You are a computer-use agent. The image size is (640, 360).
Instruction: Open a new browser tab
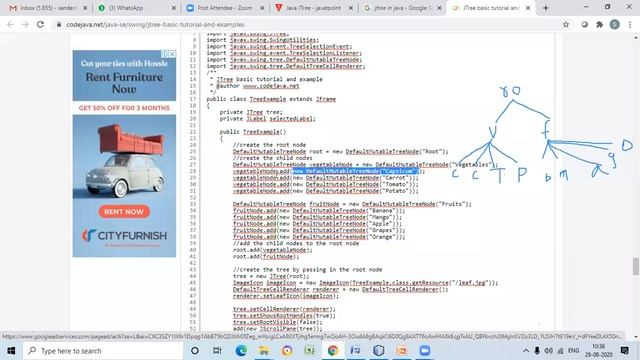545,8
